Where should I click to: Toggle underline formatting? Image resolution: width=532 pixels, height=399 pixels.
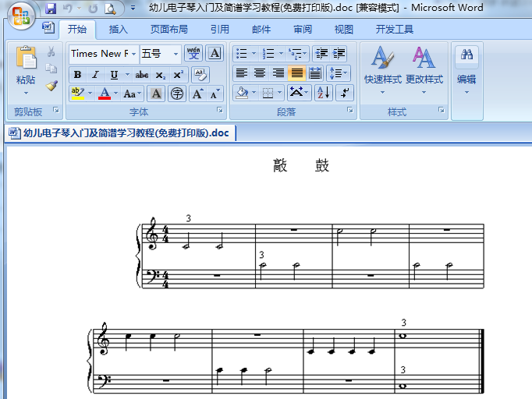point(115,75)
